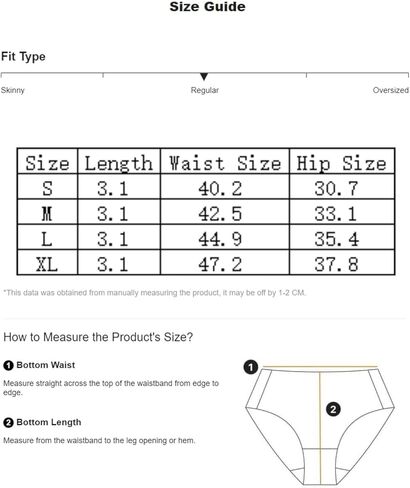
Task: Select the S size row label
Action: (47, 188)
